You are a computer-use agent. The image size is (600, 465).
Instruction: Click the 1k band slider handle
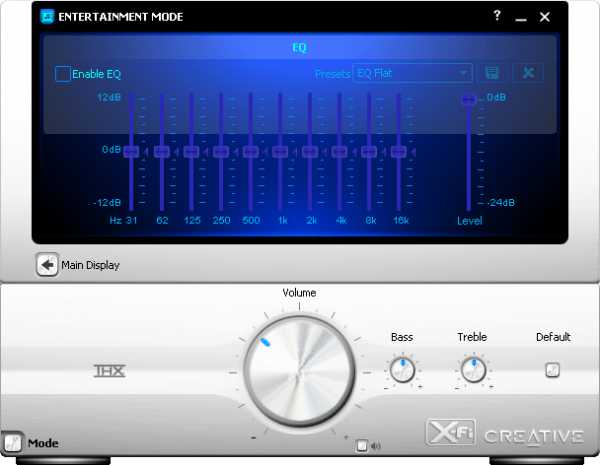(280, 152)
